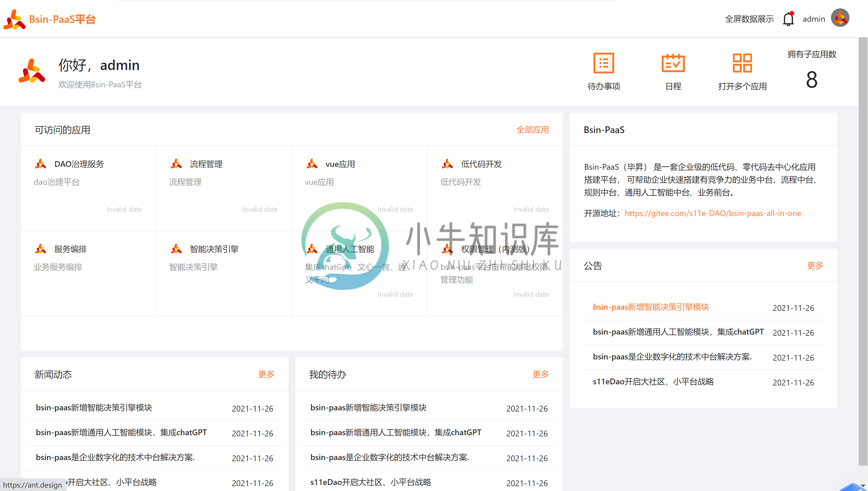
Task: Open 新闻动态 item about 集成chatGPT
Action: click(x=121, y=433)
